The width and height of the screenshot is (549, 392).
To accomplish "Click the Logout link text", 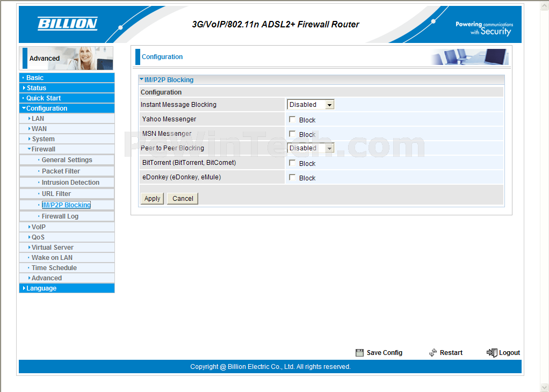I will click(509, 353).
